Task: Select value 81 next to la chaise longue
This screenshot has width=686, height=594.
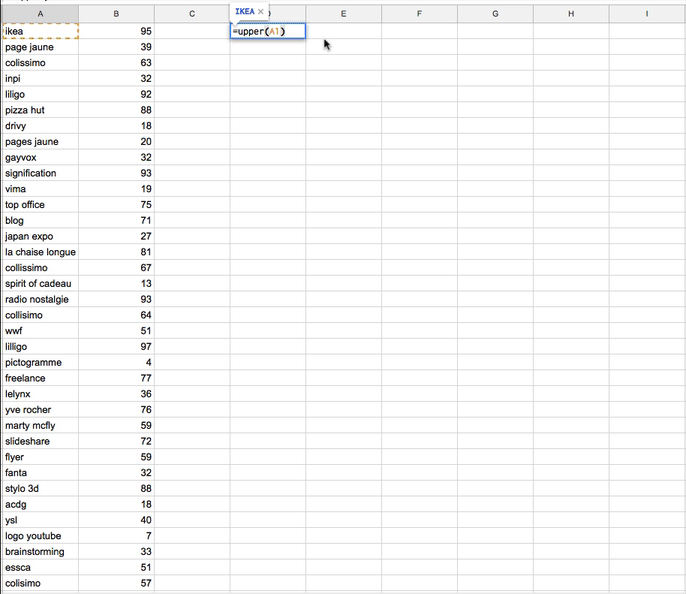Action: pyautogui.click(x=116, y=252)
